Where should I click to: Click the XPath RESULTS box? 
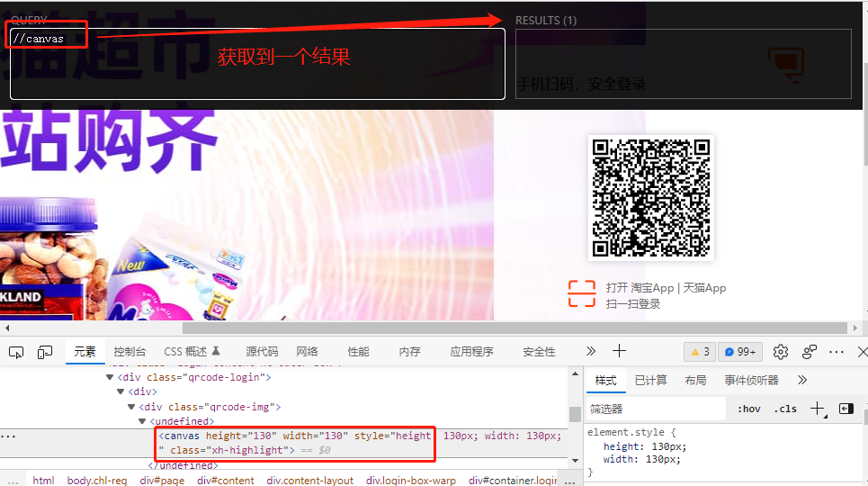683,64
